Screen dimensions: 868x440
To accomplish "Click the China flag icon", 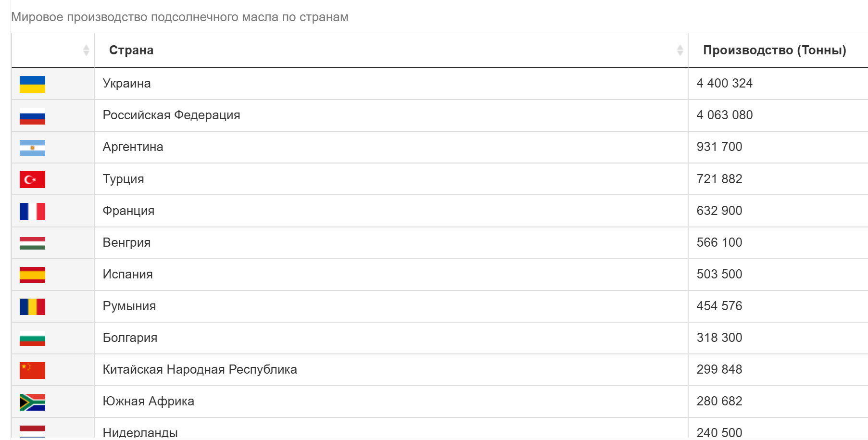I will (x=32, y=370).
